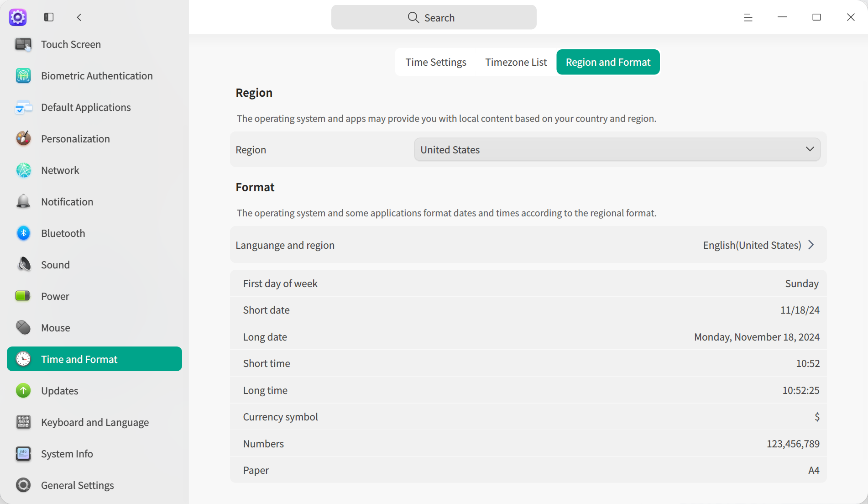This screenshot has width=868, height=504.
Task: Click the General Settings gear icon
Action: click(23, 485)
